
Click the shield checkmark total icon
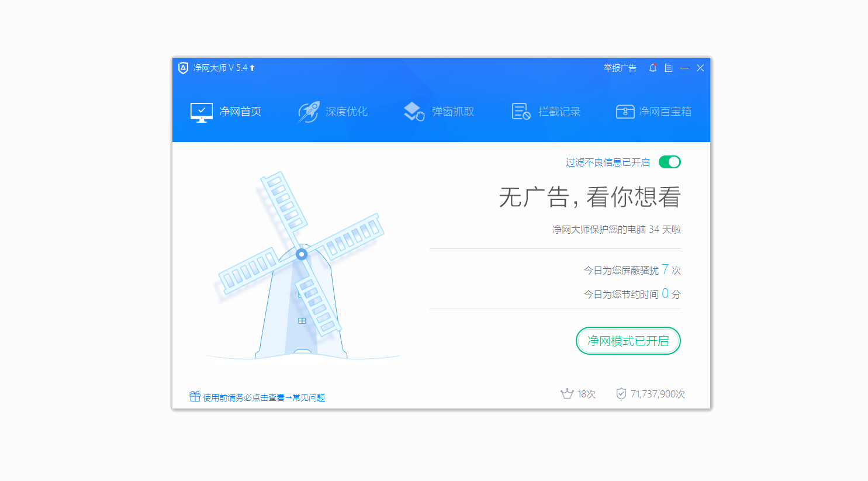coord(621,394)
